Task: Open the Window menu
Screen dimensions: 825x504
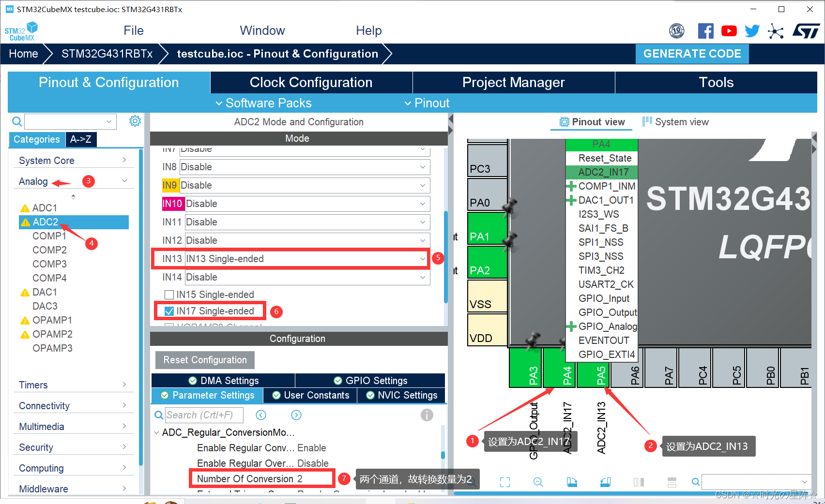Action: [x=262, y=30]
